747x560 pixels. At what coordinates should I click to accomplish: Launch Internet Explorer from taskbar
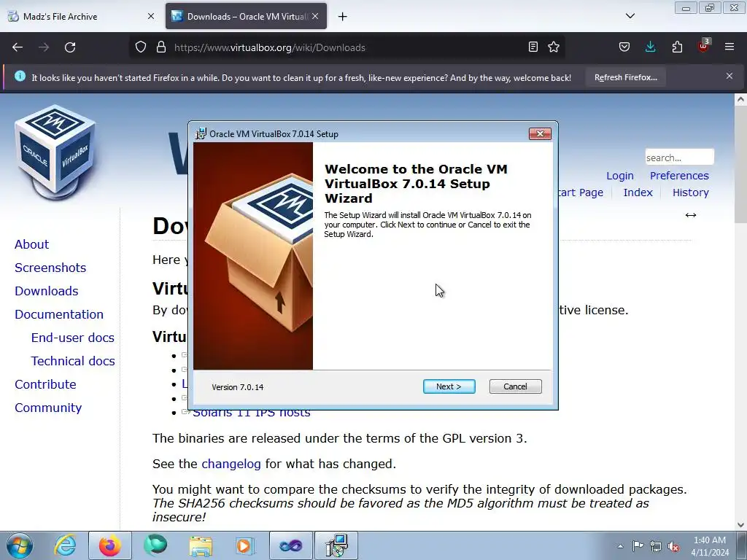pyautogui.click(x=65, y=545)
